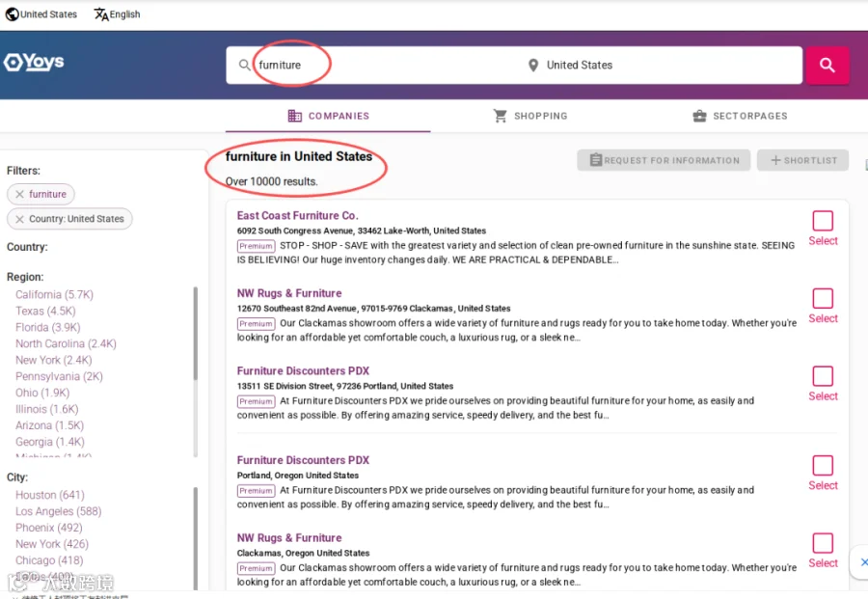Click the Over 10000 results text
868x599 pixels.
(271, 181)
